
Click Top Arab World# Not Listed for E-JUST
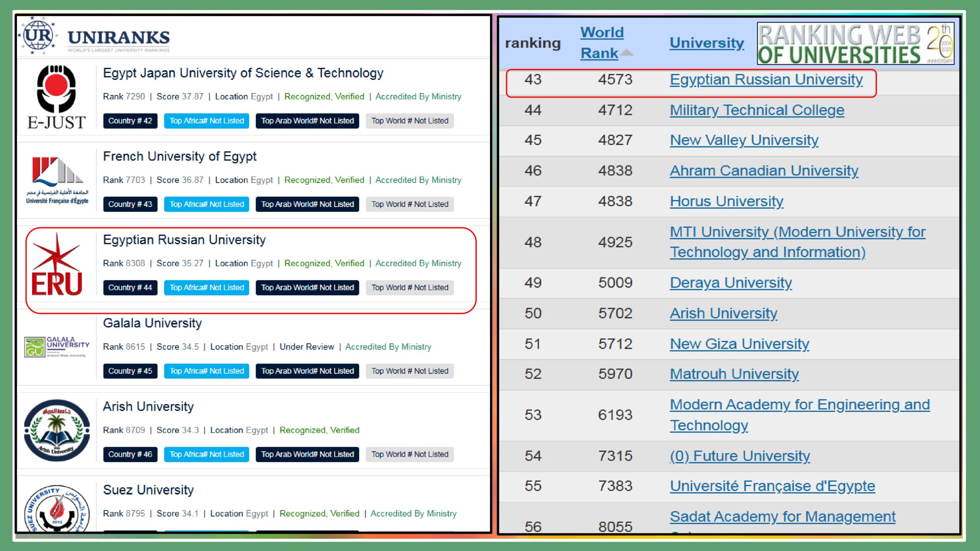(x=307, y=121)
